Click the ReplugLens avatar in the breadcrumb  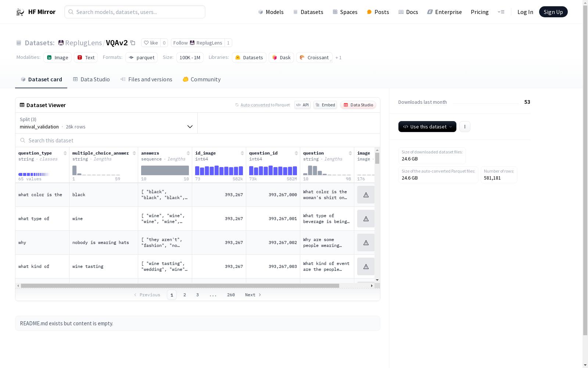[x=61, y=43]
